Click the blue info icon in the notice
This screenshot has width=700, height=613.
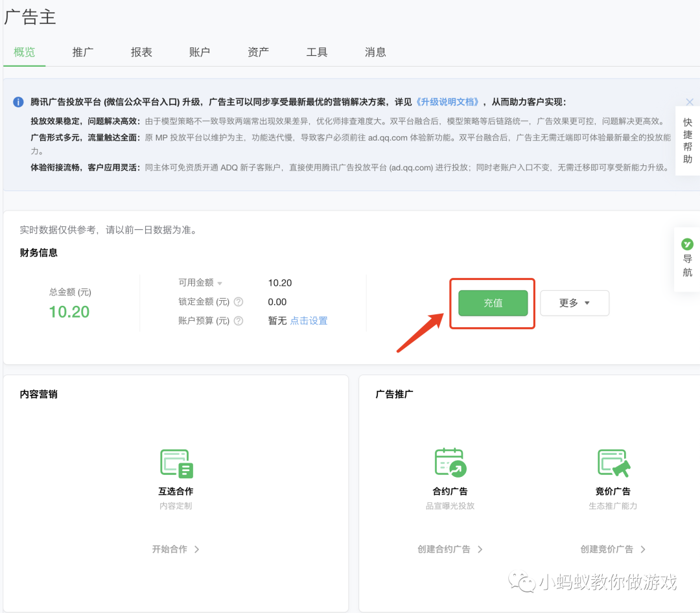pyautogui.click(x=18, y=102)
